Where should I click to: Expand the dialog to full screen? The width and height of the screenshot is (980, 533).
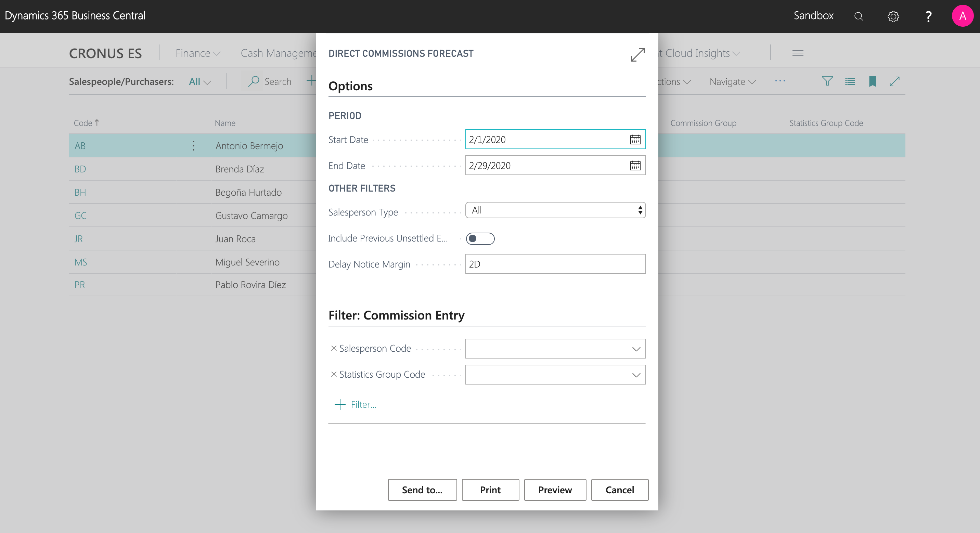pos(637,54)
